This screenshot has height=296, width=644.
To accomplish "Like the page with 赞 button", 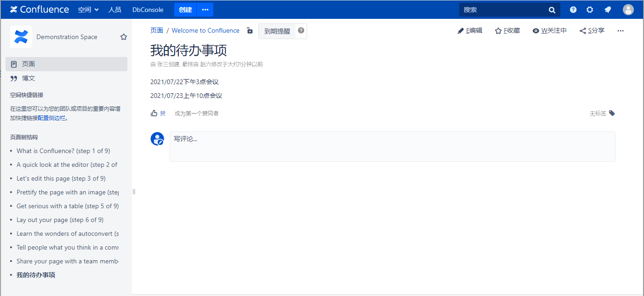I will tap(158, 113).
